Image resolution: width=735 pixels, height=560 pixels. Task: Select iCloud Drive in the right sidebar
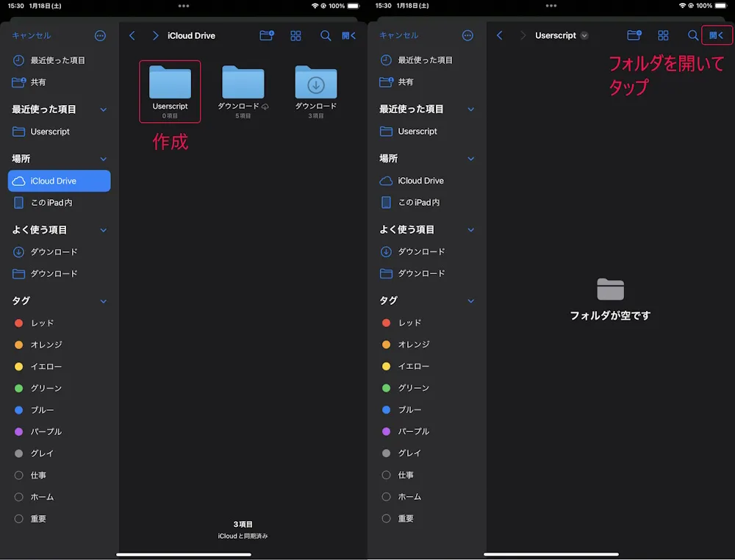pyautogui.click(x=426, y=180)
